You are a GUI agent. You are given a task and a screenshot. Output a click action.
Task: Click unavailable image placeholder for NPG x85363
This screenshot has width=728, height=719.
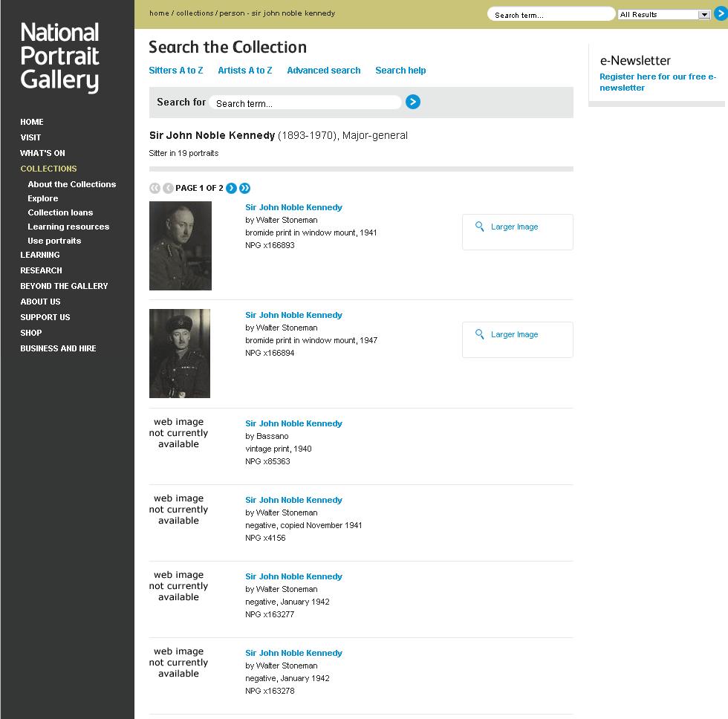[x=178, y=433]
